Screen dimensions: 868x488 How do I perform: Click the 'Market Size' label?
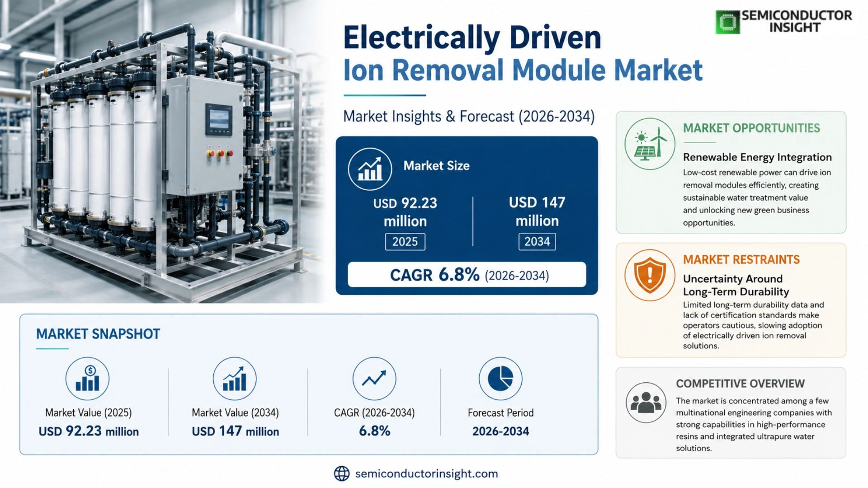click(x=436, y=166)
